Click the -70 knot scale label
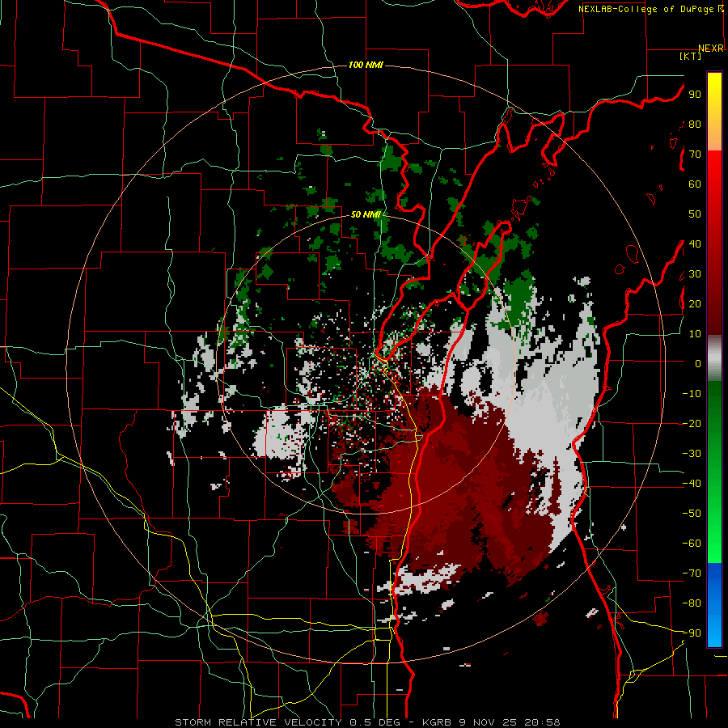This screenshot has height=728, width=728. (x=692, y=574)
